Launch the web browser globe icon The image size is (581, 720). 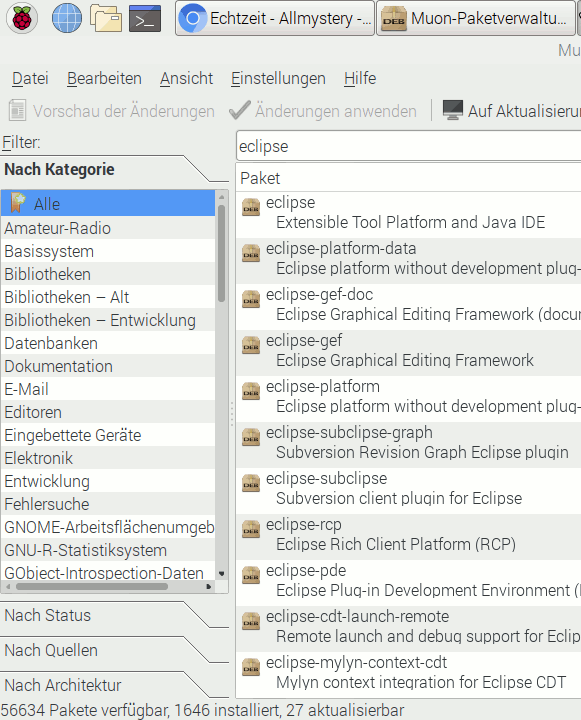click(67, 18)
